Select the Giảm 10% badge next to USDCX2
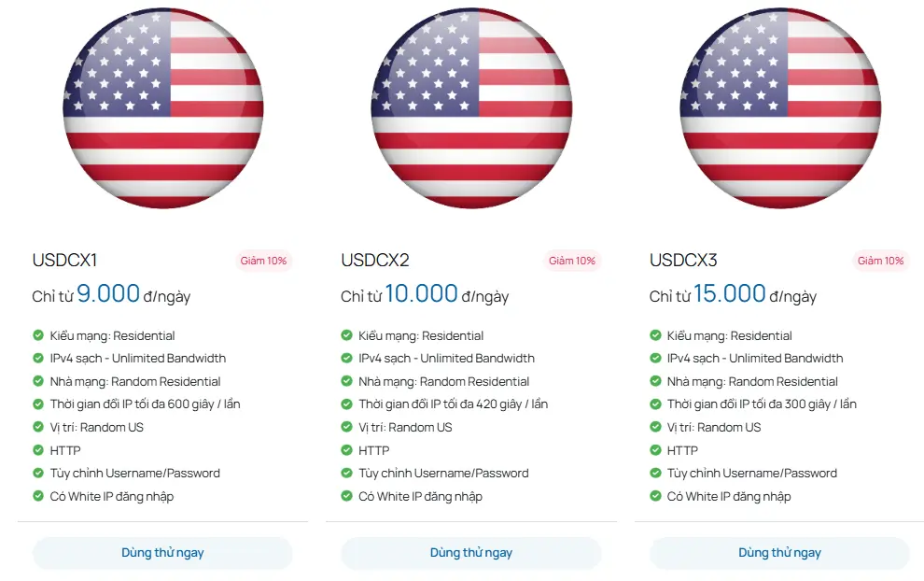Image resolution: width=924 pixels, height=581 pixels. pyautogui.click(x=572, y=261)
